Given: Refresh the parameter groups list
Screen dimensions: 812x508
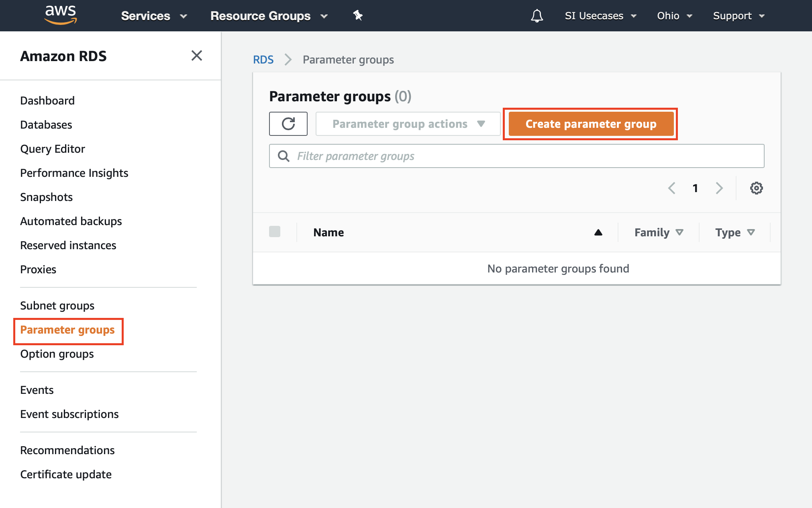Looking at the screenshot, I should tap(288, 124).
